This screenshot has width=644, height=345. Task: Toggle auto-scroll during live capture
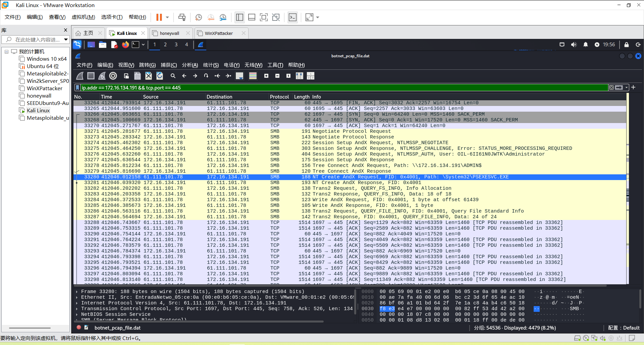(x=239, y=76)
